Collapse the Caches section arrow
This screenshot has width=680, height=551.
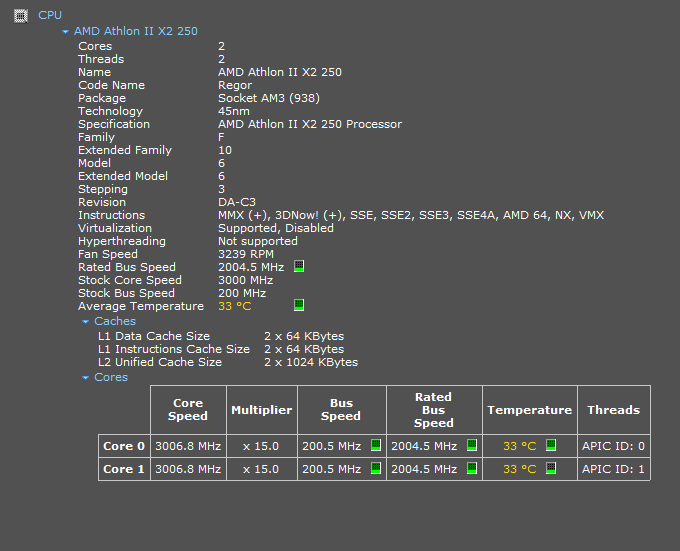tap(85, 322)
